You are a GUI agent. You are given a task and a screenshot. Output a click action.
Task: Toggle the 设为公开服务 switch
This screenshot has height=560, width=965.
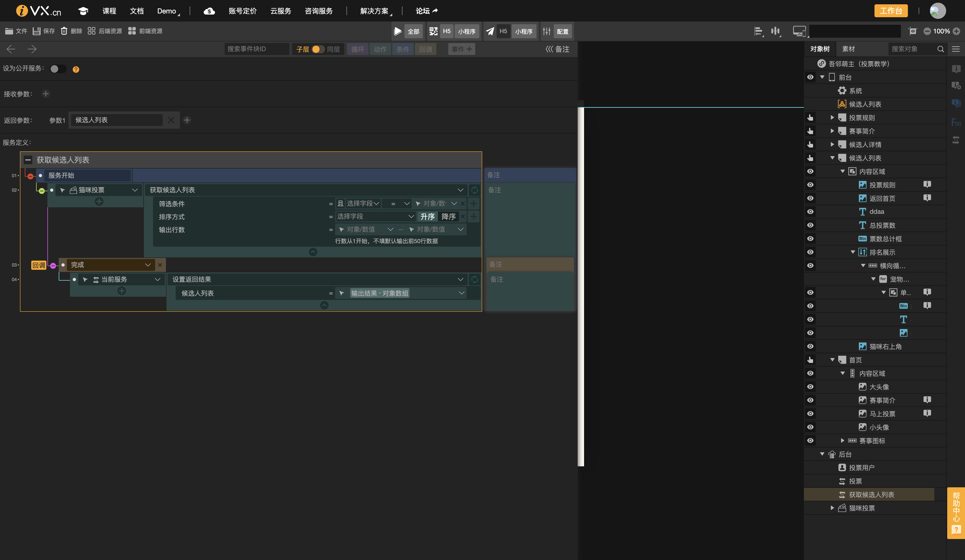pos(58,69)
